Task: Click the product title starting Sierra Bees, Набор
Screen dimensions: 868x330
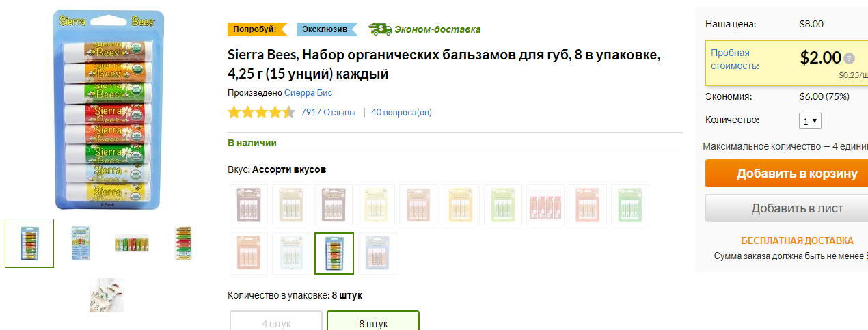Action: [444, 64]
